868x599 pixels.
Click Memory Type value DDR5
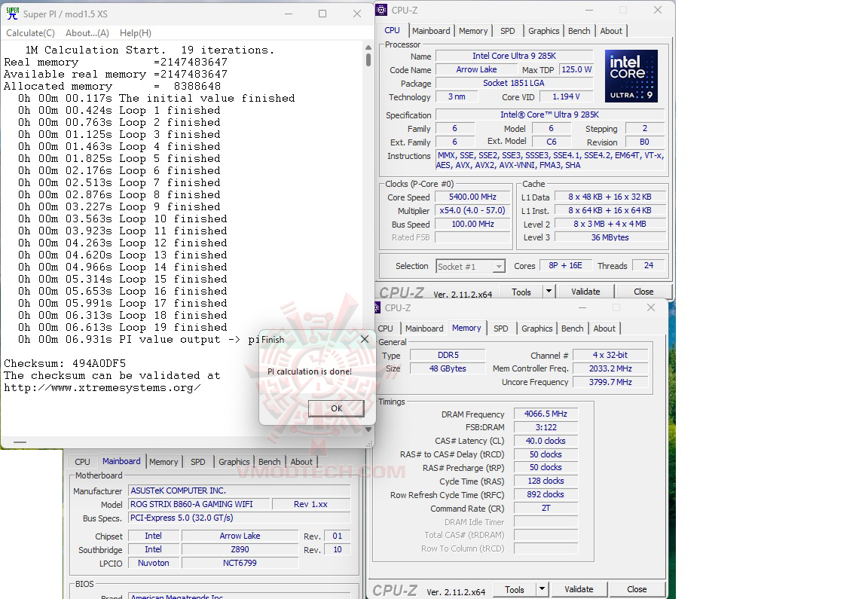[x=448, y=355]
